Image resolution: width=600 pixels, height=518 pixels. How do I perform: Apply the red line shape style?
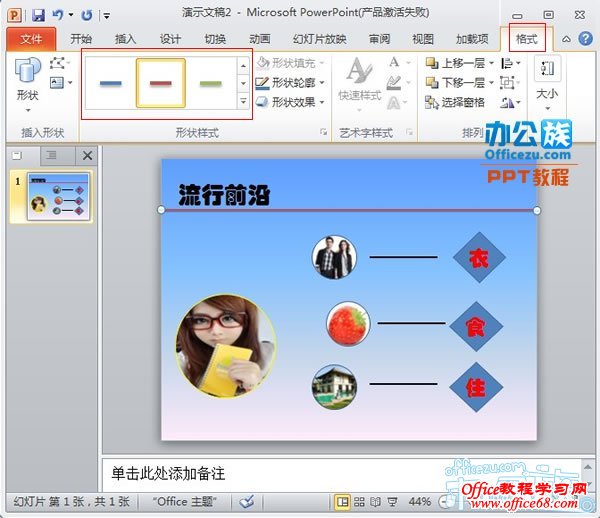click(161, 83)
